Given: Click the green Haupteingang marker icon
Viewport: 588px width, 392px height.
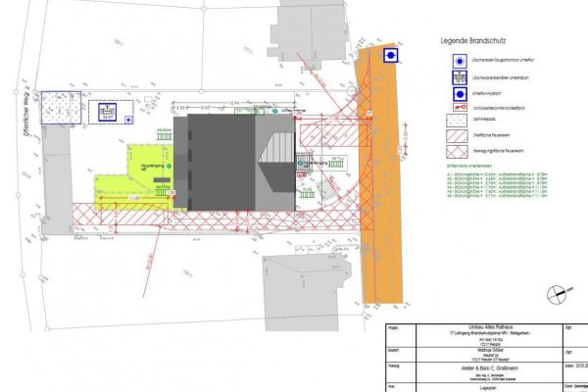Looking at the screenshot, I should coord(168,166).
